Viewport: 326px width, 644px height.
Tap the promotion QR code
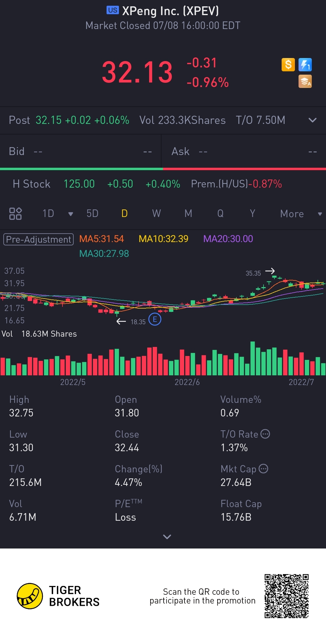[286, 596]
